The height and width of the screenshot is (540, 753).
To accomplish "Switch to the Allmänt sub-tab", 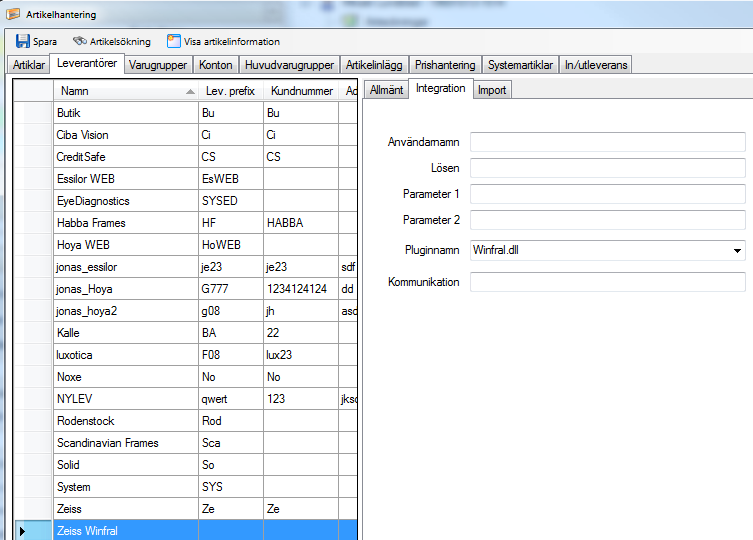I will (386, 90).
